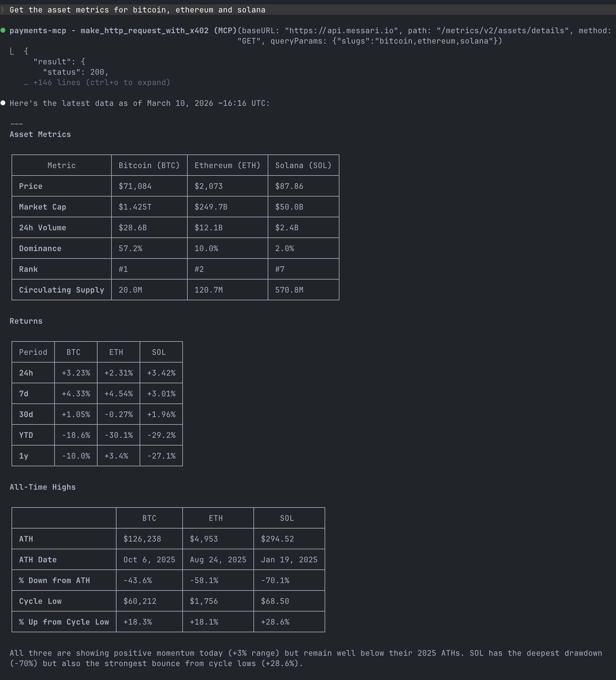
Task: Select the Asset Metrics heading
Action: pyautogui.click(x=40, y=134)
